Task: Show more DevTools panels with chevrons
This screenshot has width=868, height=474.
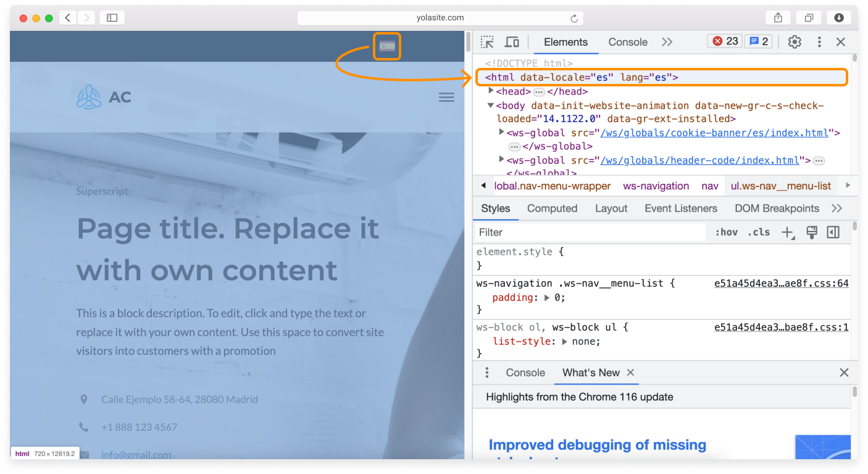Action: tap(667, 42)
